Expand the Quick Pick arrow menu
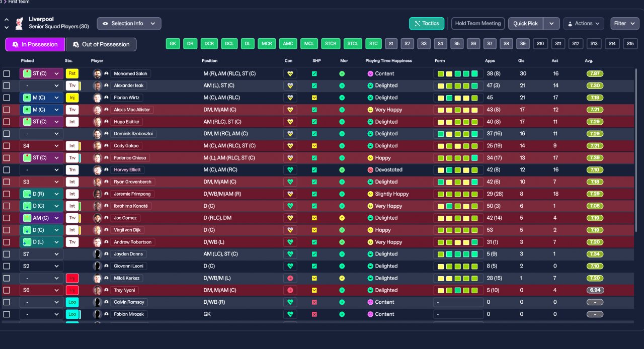The image size is (644, 349). (551, 24)
